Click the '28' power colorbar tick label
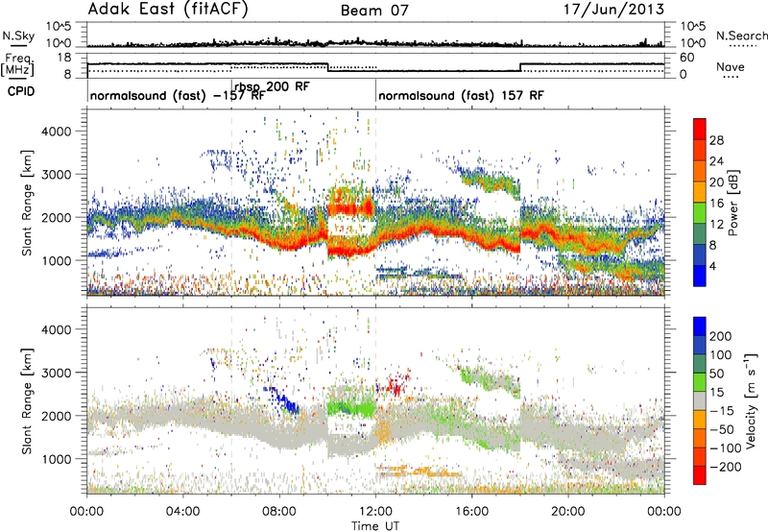Image resolution: width=768 pixels, height=532 pixels. click(716, 140)
